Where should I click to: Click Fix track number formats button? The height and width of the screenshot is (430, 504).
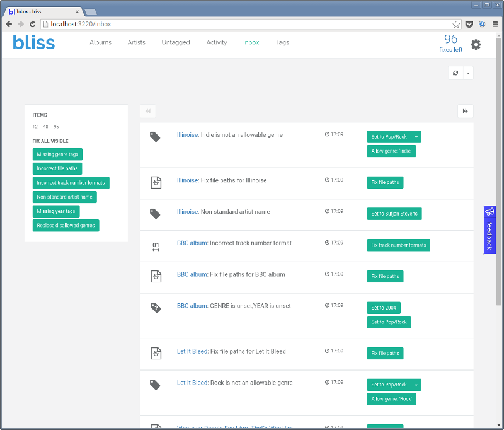click(x=399, y=245)
